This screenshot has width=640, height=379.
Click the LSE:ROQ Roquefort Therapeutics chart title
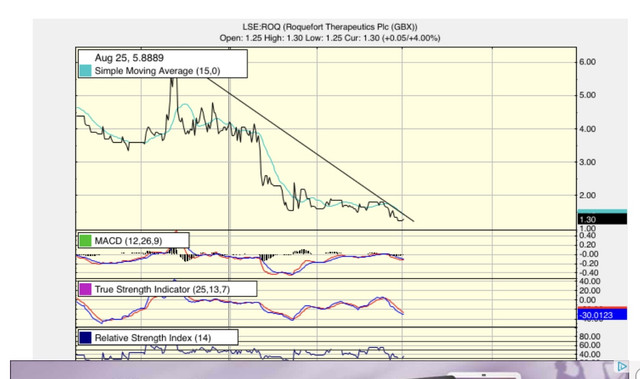tap(330, 27)
